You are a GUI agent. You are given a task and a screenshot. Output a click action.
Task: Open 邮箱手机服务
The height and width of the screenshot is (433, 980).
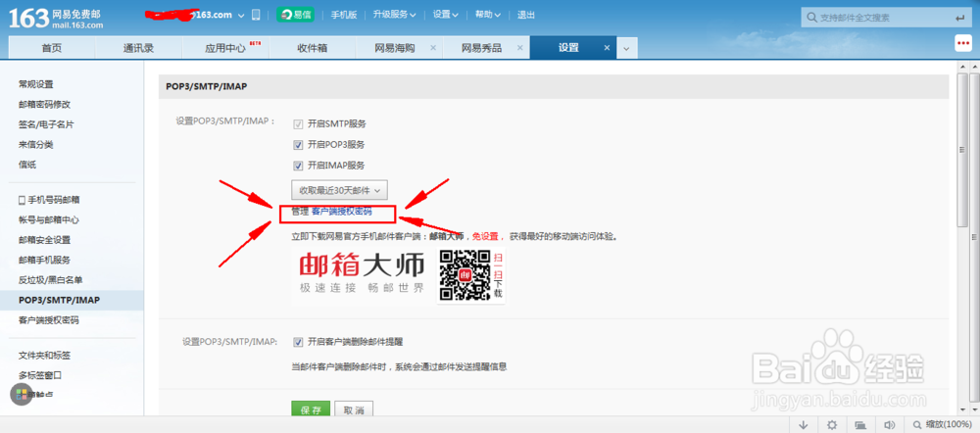pos(44,260)
